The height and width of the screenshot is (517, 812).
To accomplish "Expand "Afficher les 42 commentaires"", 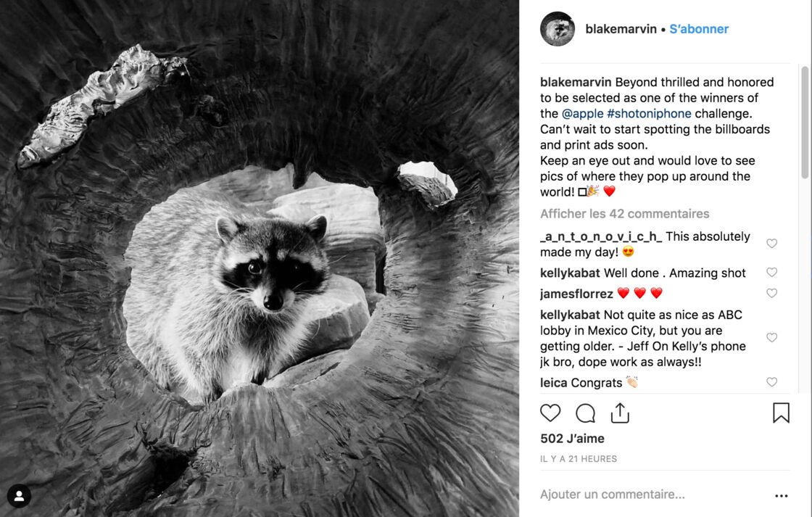I will (x=624, y=214).
